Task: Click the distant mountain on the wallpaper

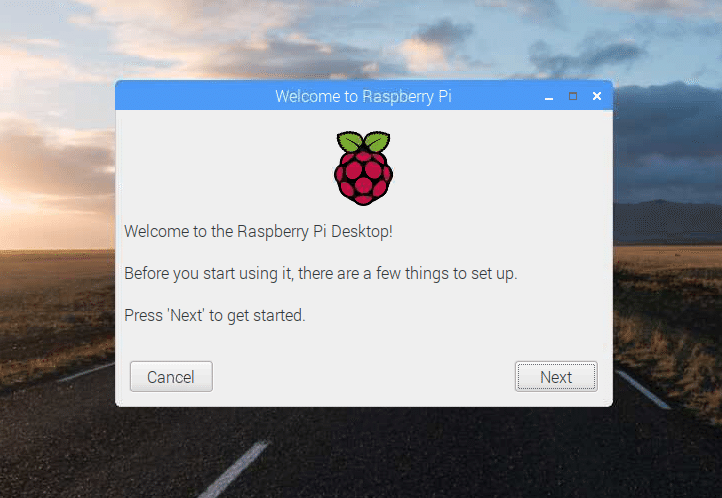Action: point(668,221)
